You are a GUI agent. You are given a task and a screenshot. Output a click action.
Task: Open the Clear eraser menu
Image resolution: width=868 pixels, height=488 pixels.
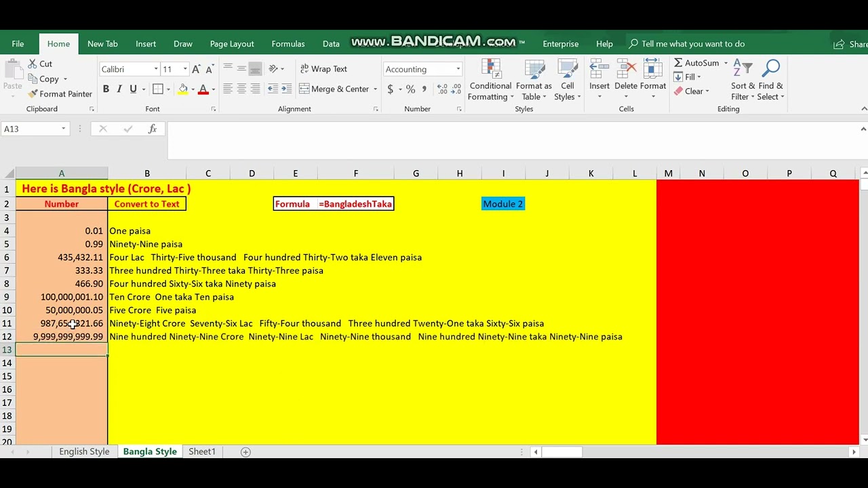click(692, 91)
